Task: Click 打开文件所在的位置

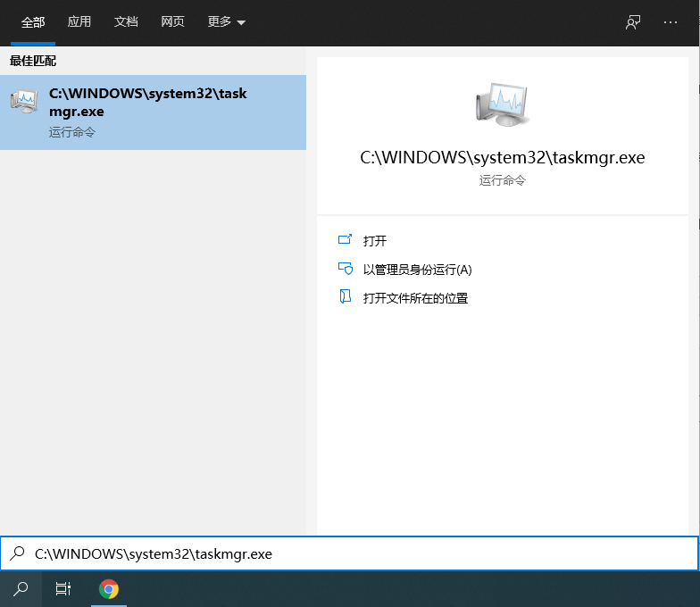Action: pos(415,298)
